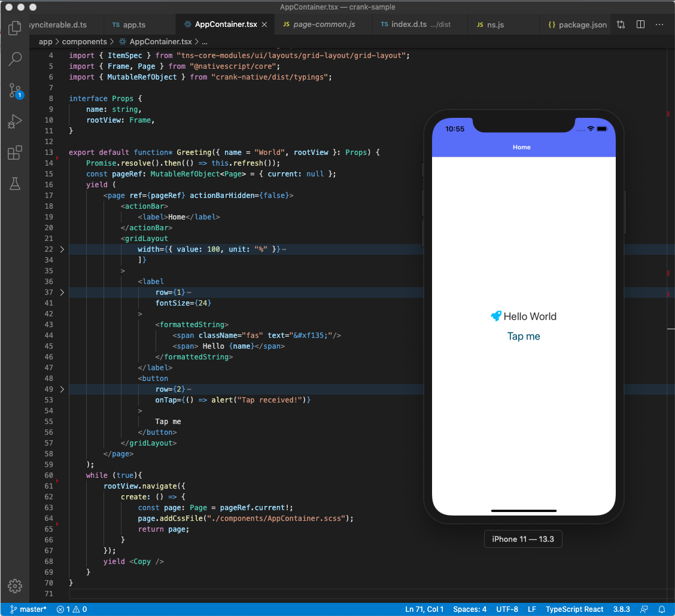The width and height of the screenshot is (675, 616).
Task: Change language mode TypeScript React
Action: [574, 609]
